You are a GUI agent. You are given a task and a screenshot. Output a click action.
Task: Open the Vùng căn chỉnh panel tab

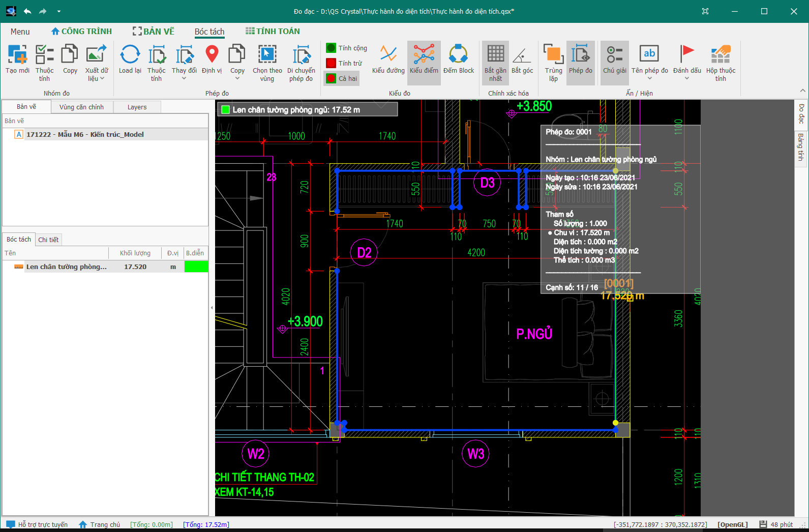coord(81,107)
